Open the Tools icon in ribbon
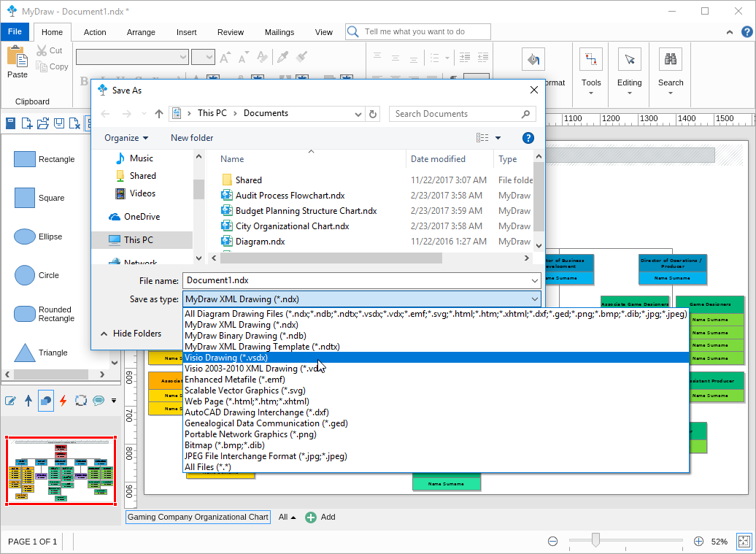Viewport: 756px width, 554px height. [590, 59]
